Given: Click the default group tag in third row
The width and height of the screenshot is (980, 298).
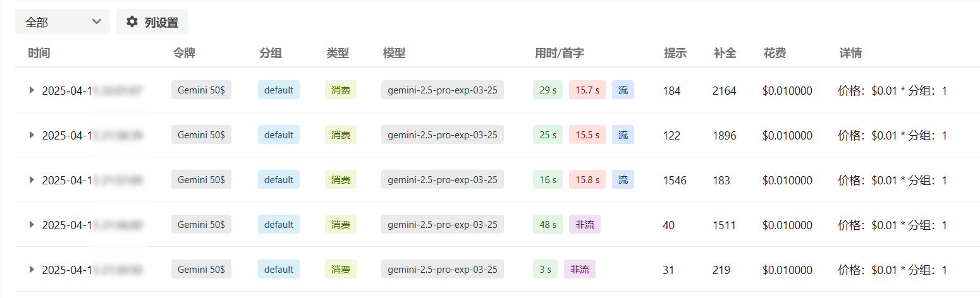Looking at the screenshot, I should (279, 179).
